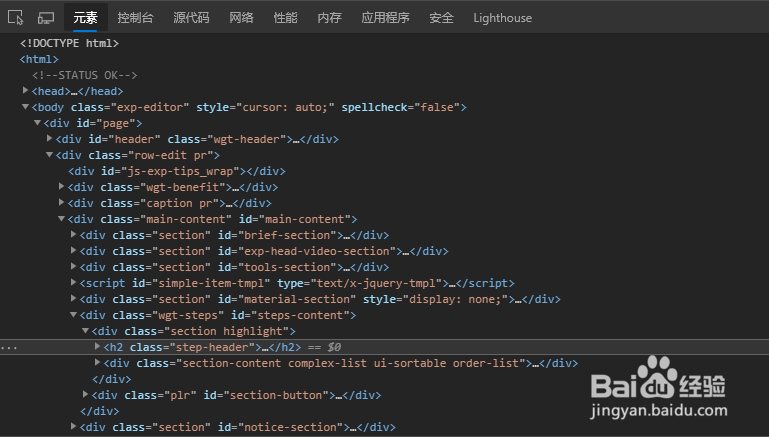Collapse the section highlight div

coord(85,331)
